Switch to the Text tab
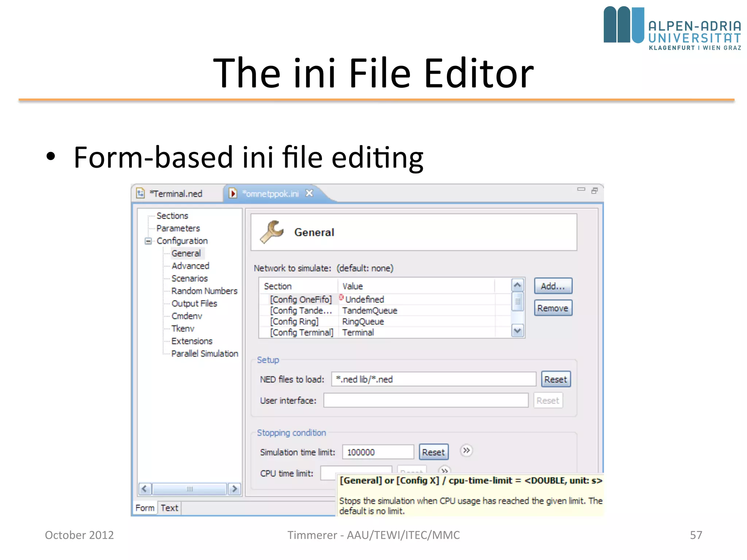 point(169,508)
